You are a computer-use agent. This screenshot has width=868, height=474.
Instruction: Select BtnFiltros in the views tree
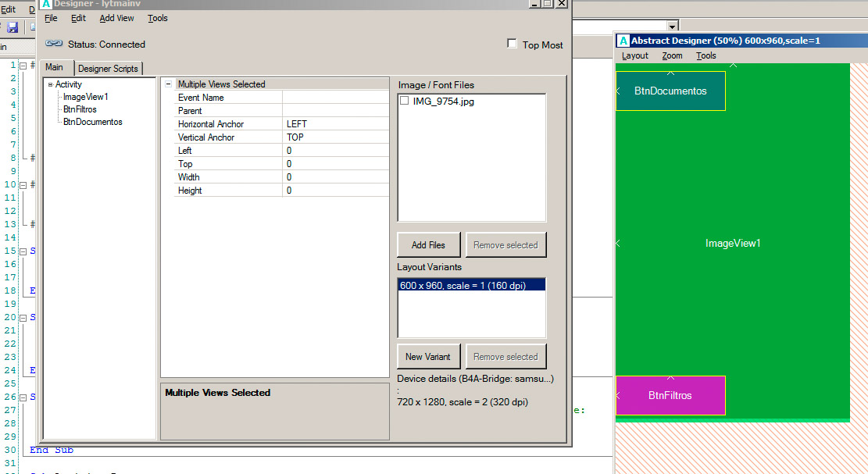80,109
